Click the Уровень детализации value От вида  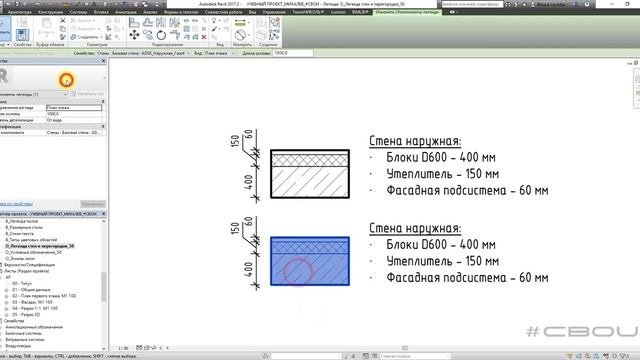point(74,120)
